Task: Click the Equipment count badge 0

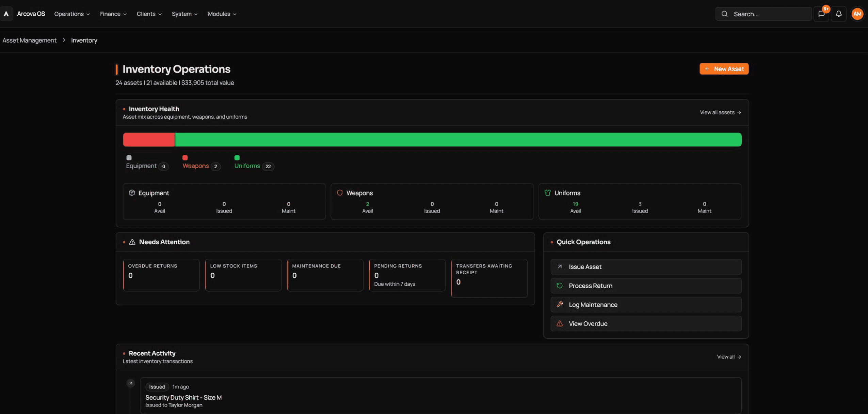Action: click(x=163, y=166)
